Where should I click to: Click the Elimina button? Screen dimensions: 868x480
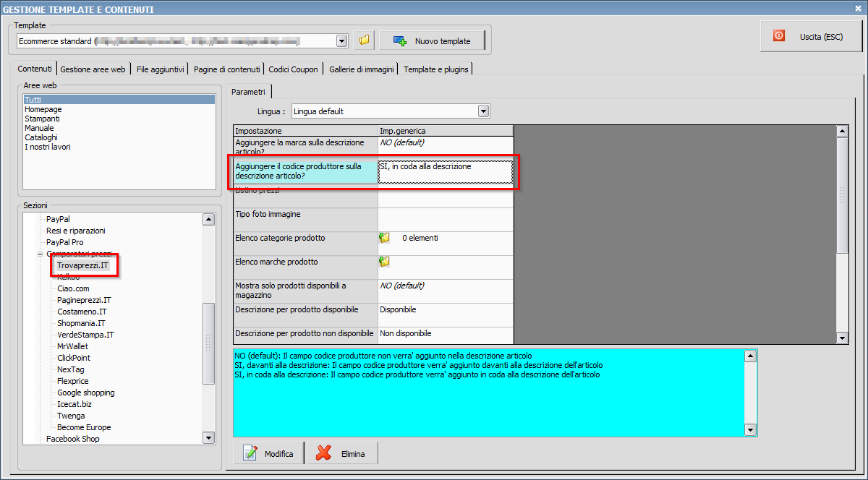pyautogui.click(x=343, y=453)
